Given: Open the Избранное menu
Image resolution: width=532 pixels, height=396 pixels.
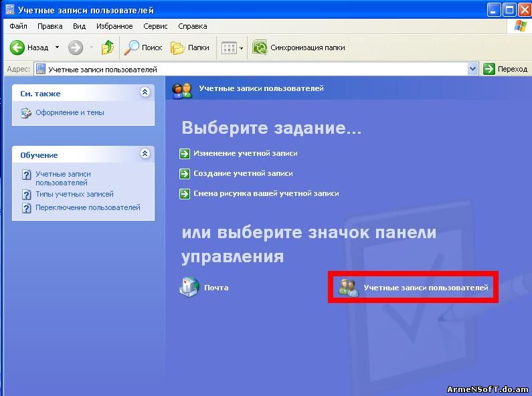Looking at the screenshot, I should coord(114,26).
